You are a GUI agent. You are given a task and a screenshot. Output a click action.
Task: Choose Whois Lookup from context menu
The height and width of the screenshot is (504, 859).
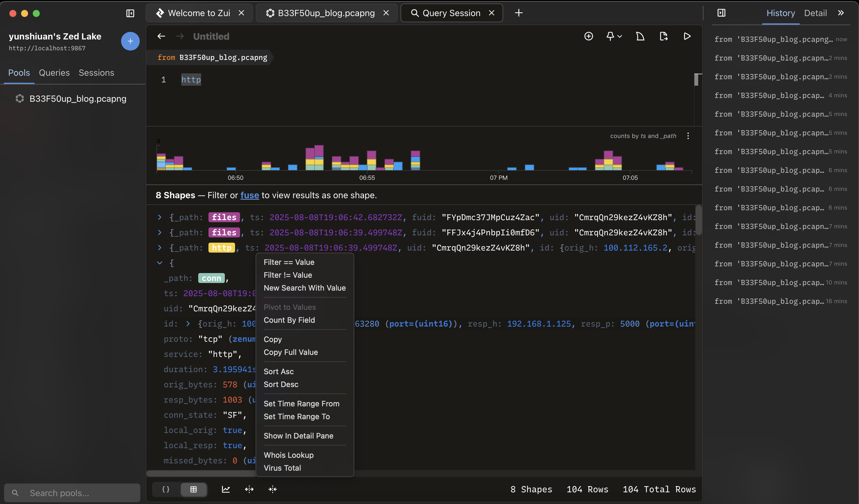pos(288,455)
